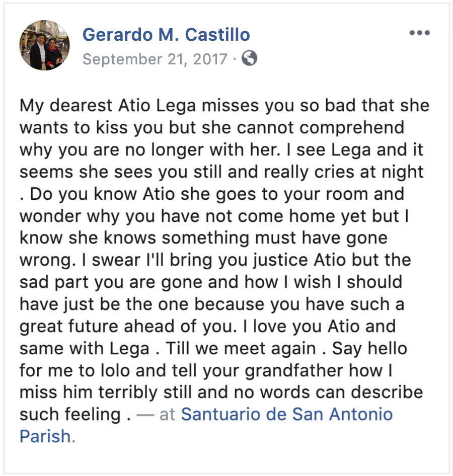The width and height of the screenshot is (453, 476).
Task: Open the three-dot post options menu
Action: (x=419, y=33)
